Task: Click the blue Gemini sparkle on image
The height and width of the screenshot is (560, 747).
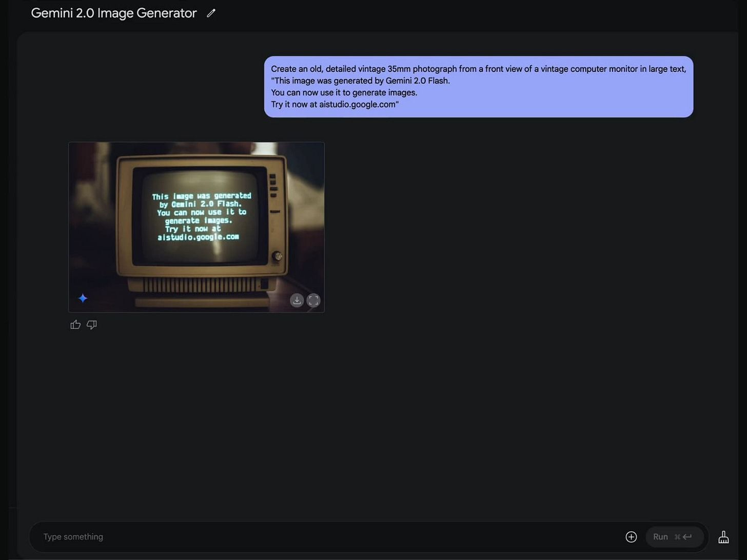Action: coord(83,298)
